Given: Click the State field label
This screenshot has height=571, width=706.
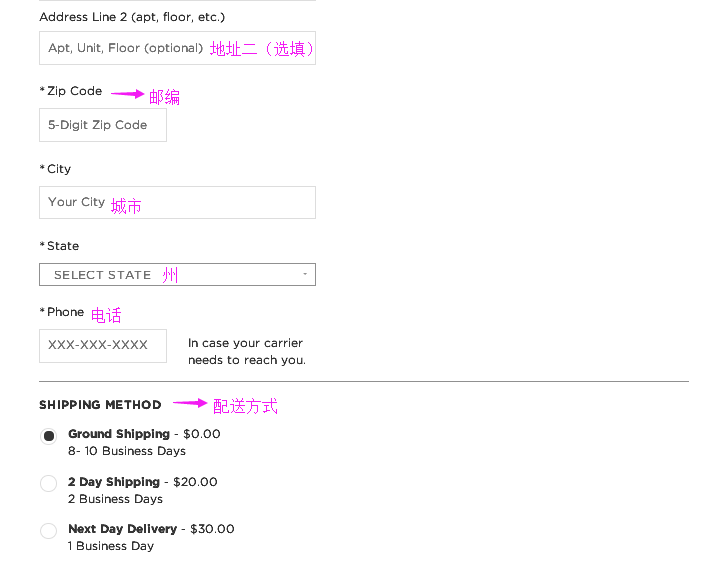Looking at the screenshot, I should [59, 246].
